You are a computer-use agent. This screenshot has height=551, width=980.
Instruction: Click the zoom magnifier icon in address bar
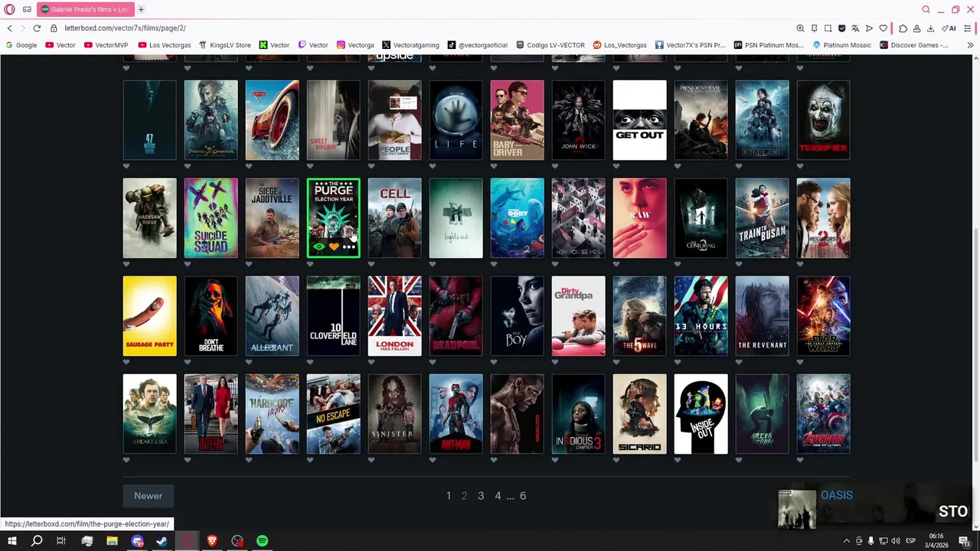pyautogui.click(x=800, y=28)
